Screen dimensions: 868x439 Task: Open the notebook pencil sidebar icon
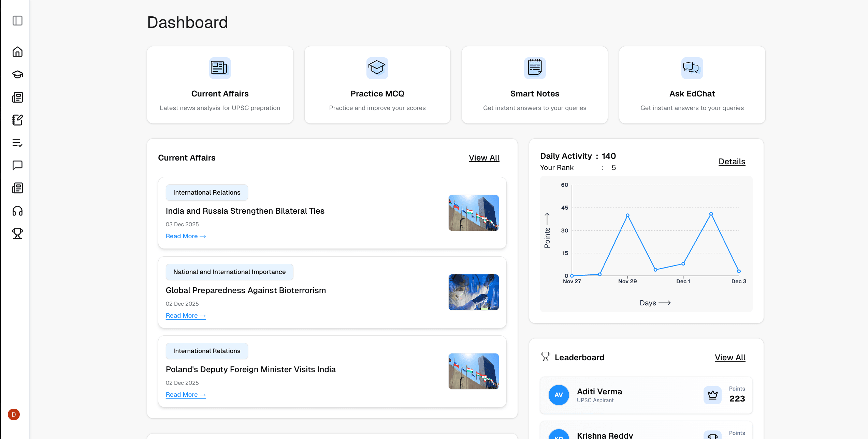coord(17,120)
